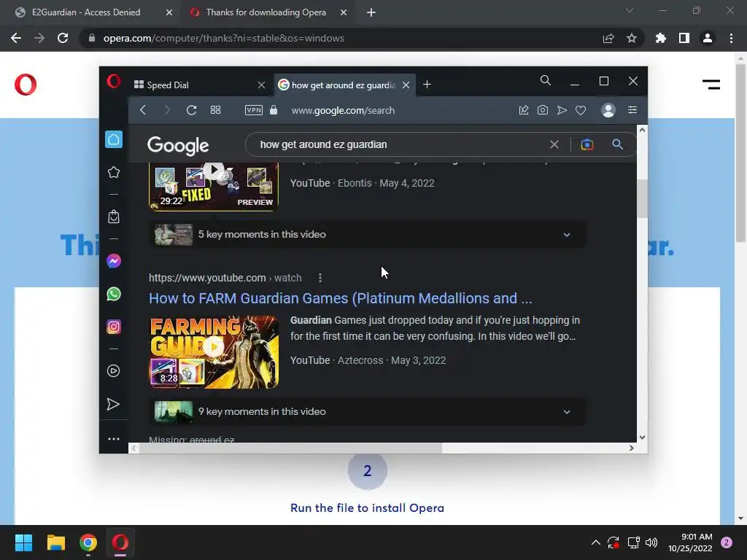Close the Speed Dial tab
The height and width of the screenshot is (560, 747).
261,85
